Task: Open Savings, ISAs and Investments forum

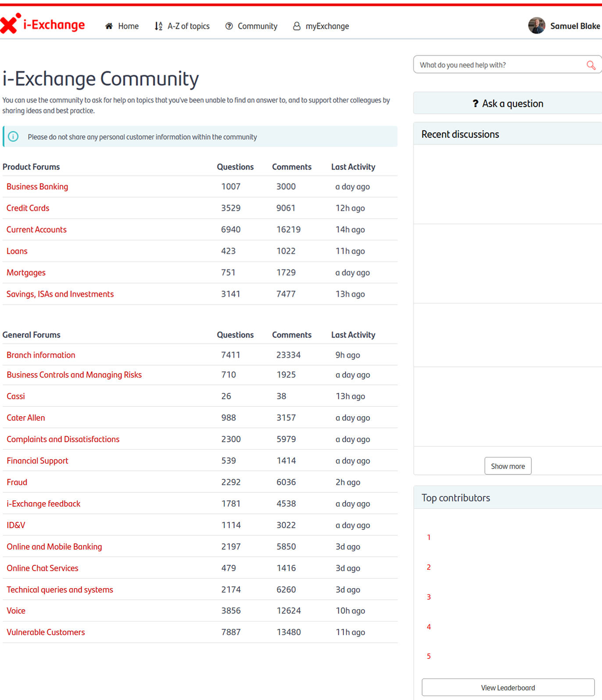Action: point(60,294)
